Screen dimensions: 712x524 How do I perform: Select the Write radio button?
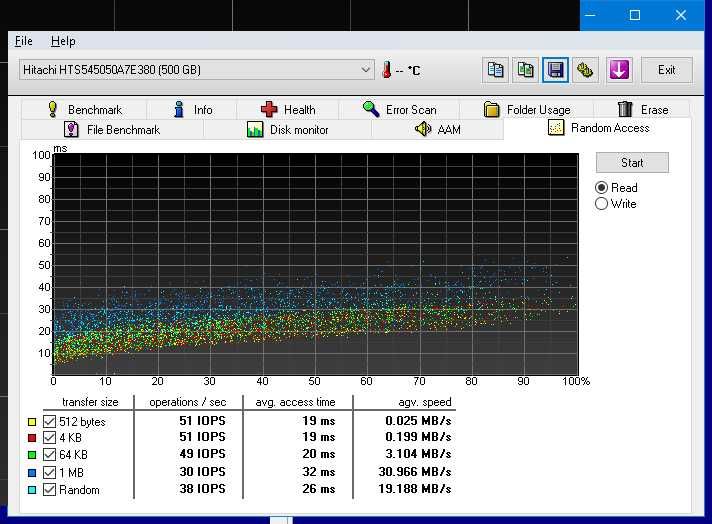(601, 203)
